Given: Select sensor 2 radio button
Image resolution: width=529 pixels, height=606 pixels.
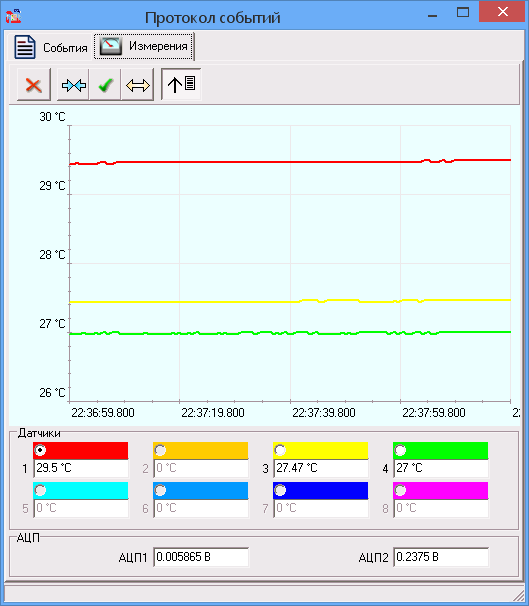Looking at the screenshot, I should (160, 450).
